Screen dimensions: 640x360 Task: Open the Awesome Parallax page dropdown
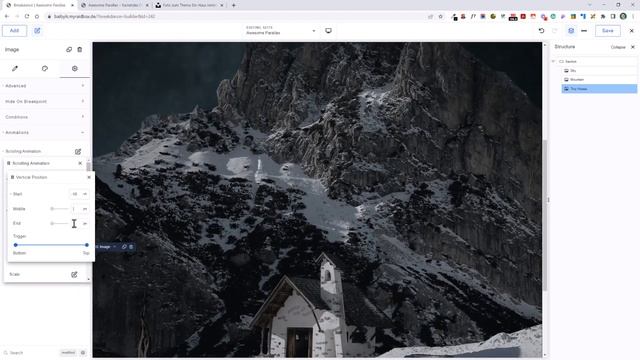(280, 31)
